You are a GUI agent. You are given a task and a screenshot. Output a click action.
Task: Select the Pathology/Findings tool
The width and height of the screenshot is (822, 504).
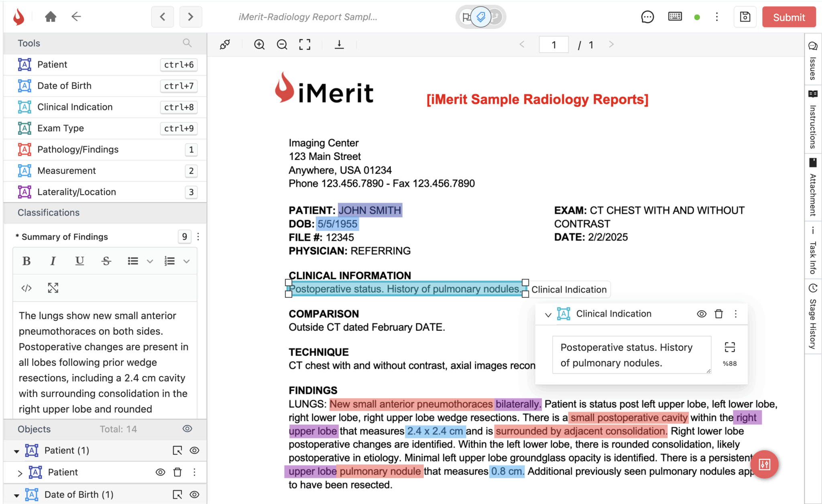pos(105,150)
